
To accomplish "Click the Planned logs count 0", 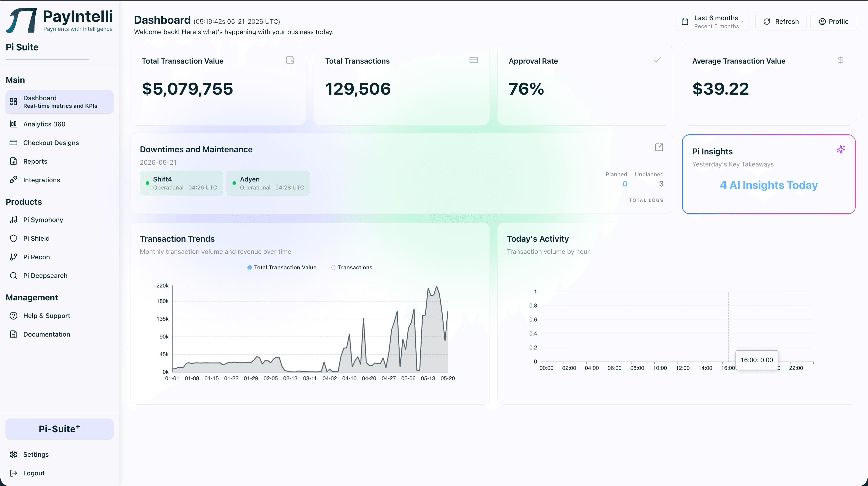I will [625, 184].
